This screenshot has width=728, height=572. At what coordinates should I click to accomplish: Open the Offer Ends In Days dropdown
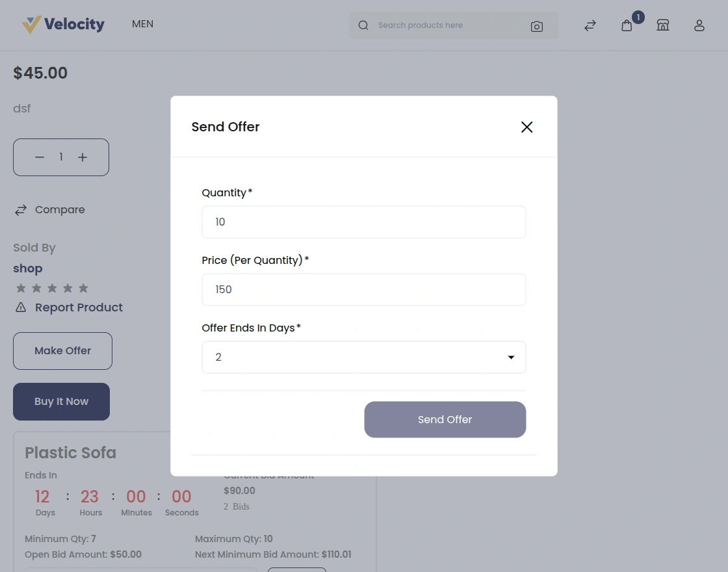(364, 357)
